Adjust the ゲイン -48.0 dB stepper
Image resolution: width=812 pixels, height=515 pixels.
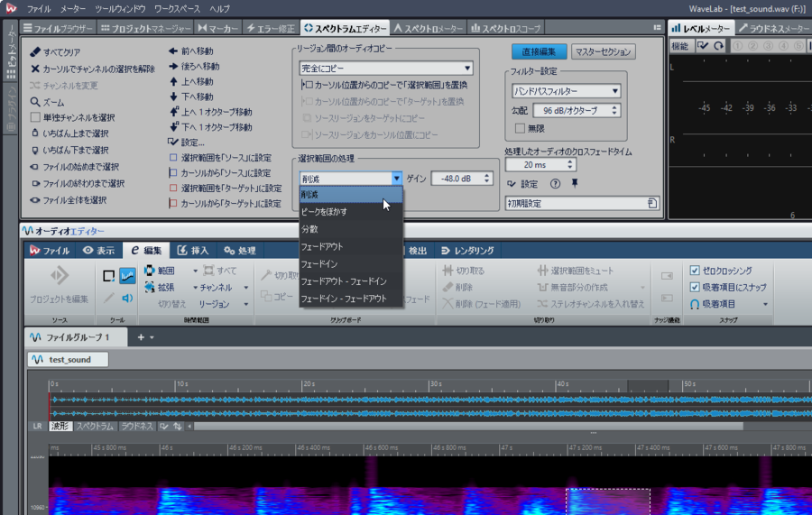(x=487, y=179)
